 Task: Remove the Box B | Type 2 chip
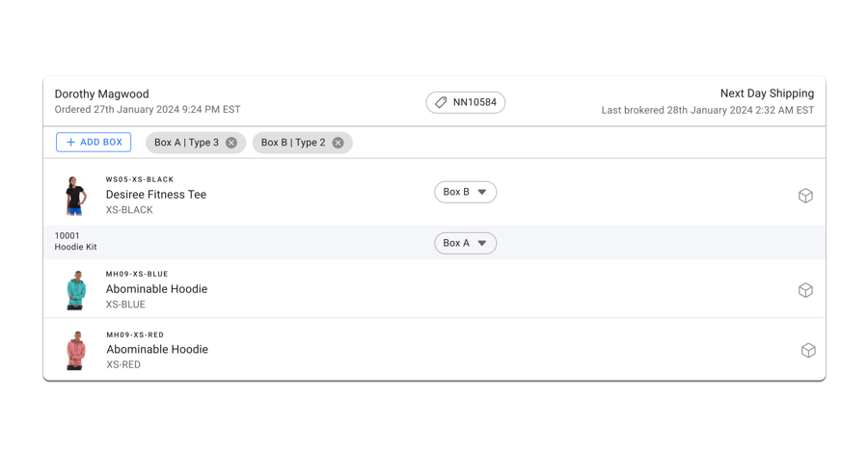338,143
